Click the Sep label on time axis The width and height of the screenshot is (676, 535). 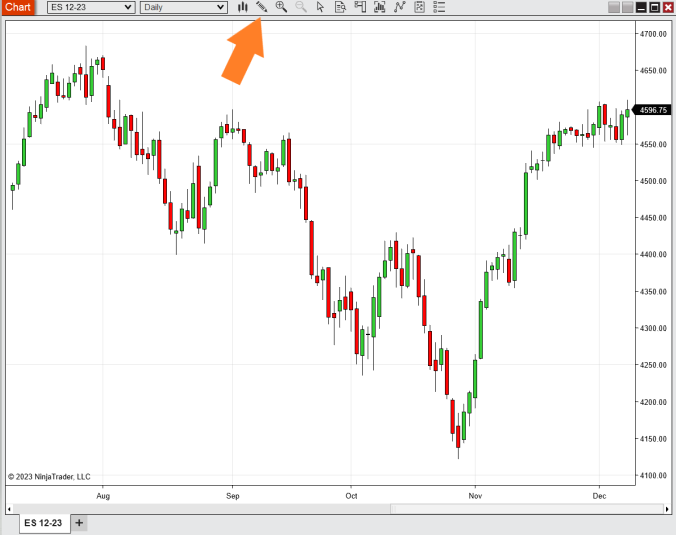coord(233,496)
